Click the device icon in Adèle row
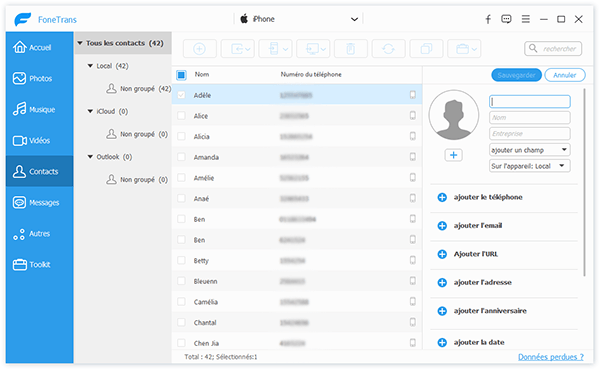This screenshot has width=600, height=370. (412, 95)
